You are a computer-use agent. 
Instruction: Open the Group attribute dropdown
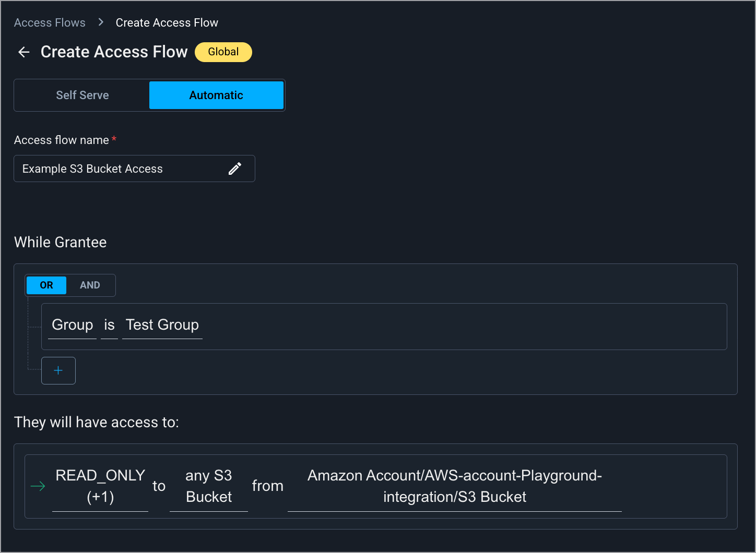tap(73, 325)
